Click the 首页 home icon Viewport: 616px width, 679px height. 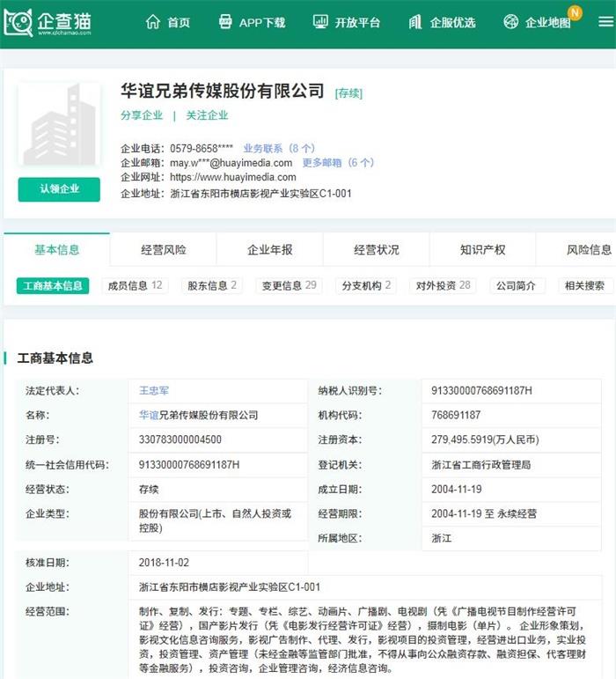coord(153,22)
